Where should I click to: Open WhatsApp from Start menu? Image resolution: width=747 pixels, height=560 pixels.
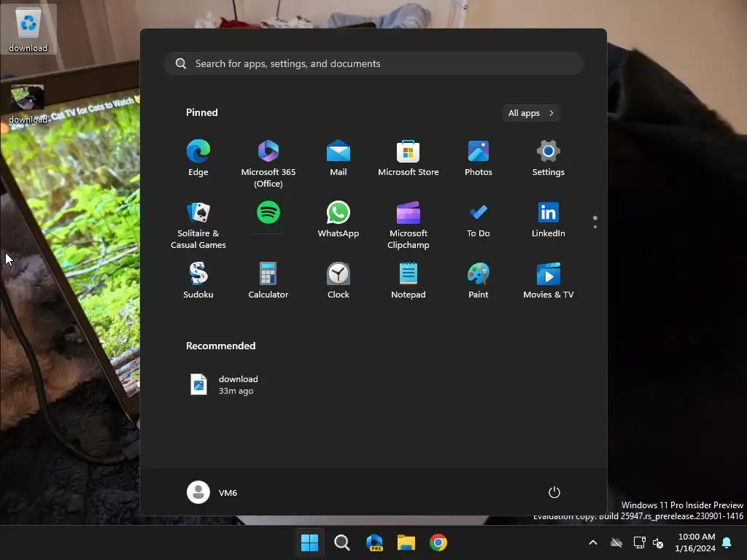coord(338,220)
